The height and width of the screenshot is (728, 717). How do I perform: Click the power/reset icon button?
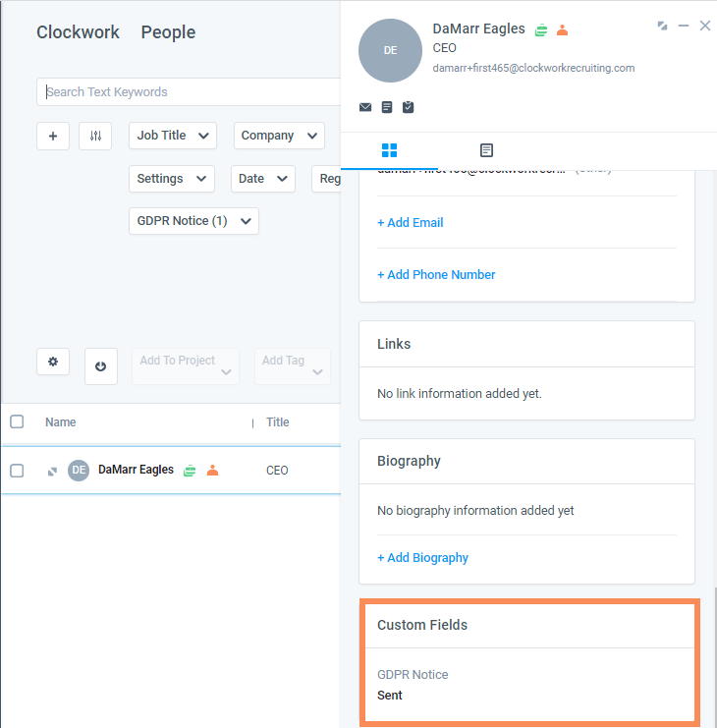[101, 366]
